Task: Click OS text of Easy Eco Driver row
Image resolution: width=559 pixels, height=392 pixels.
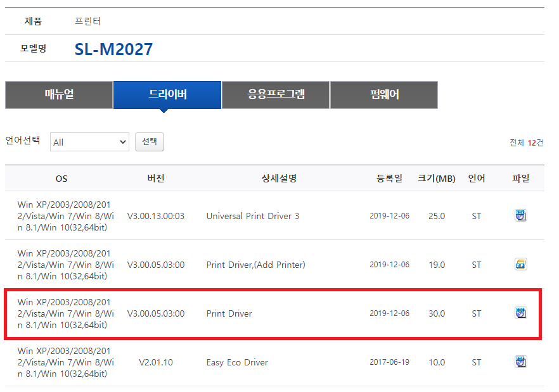Action: click(x=66, y=362)
